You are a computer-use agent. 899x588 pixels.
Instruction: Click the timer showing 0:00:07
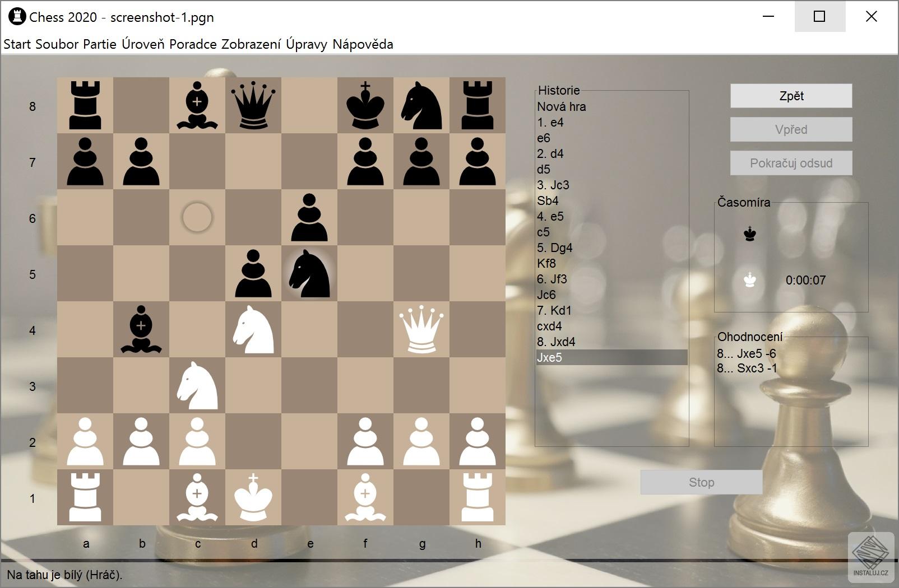[807, 280]
